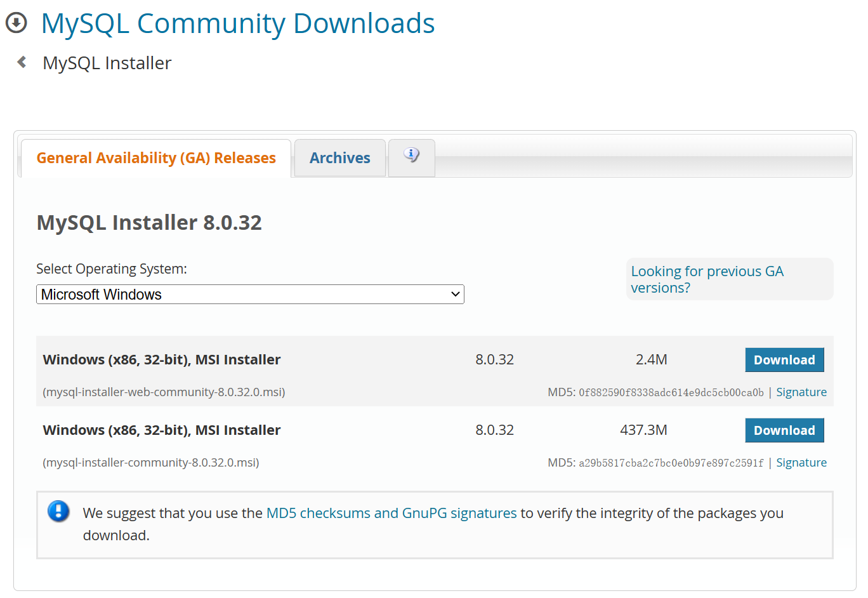Image resolution: width=868 pixels, height=598 pixels.
Task: Click the blue exclamation icon in suggestion box
Action: pos(58,512)
